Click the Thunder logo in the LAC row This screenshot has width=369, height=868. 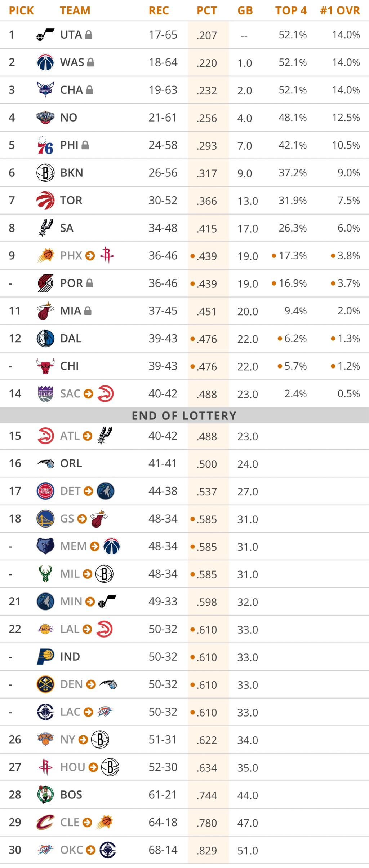pyautogui.click(x=105, y=712)
